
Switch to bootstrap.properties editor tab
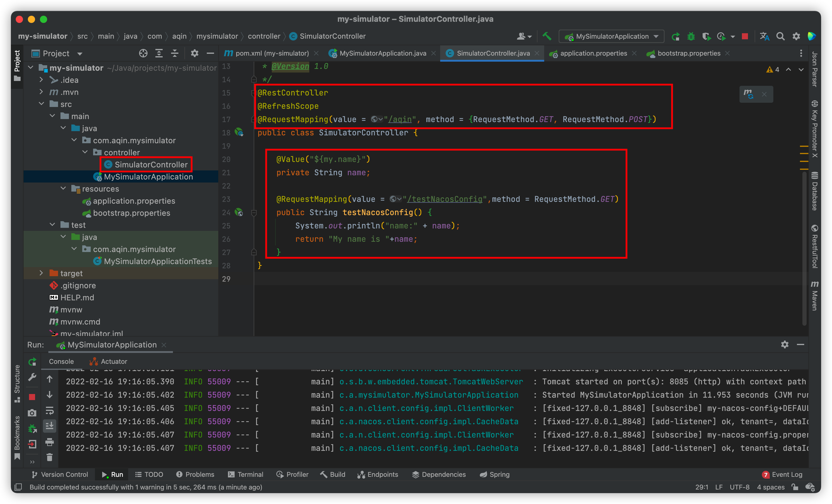[x=688, y=53]
